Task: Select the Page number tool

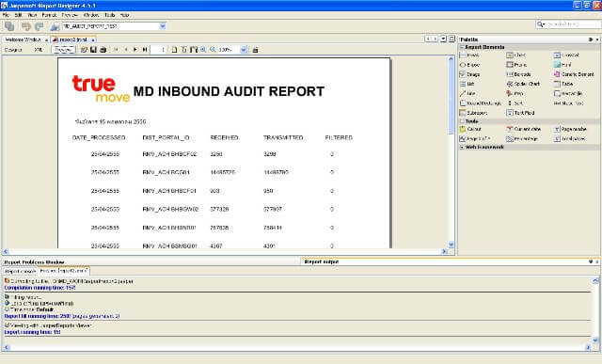Action: point(570,129)
